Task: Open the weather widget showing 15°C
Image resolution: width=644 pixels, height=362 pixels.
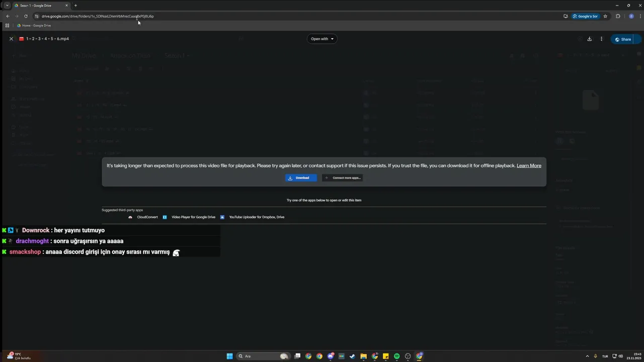Action: (x=19, y=356)
